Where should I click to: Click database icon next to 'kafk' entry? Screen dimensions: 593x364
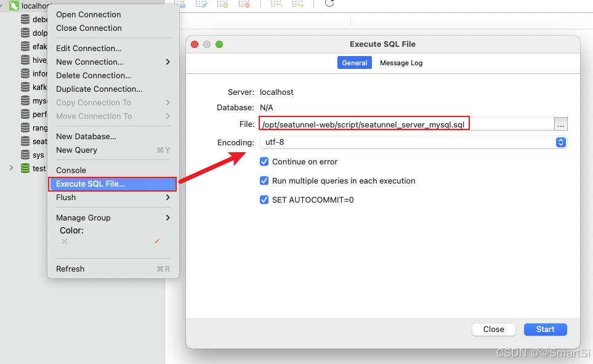25,87
